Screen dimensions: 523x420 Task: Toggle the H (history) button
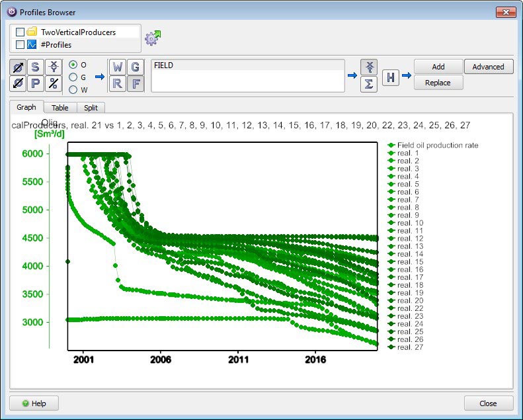391,78
